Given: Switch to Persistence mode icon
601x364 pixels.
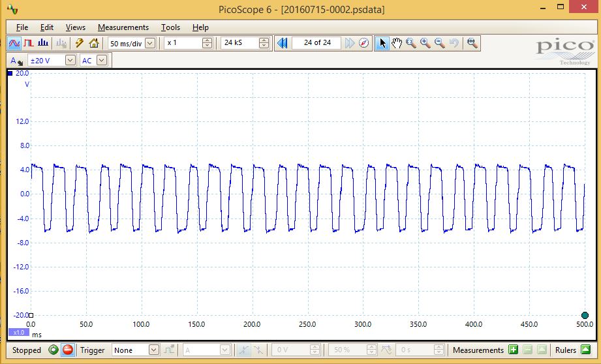Looking at the screenshot, I should [29, 43].
